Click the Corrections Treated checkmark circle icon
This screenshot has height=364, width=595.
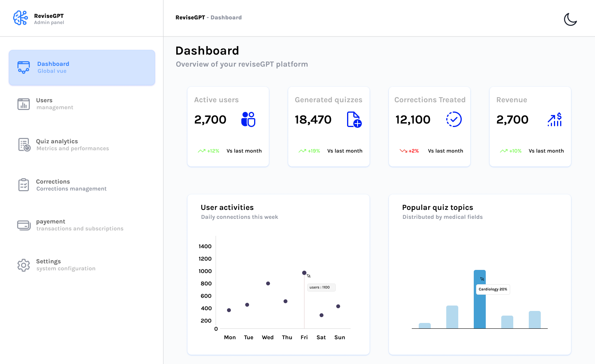click(x=454, y=119)
